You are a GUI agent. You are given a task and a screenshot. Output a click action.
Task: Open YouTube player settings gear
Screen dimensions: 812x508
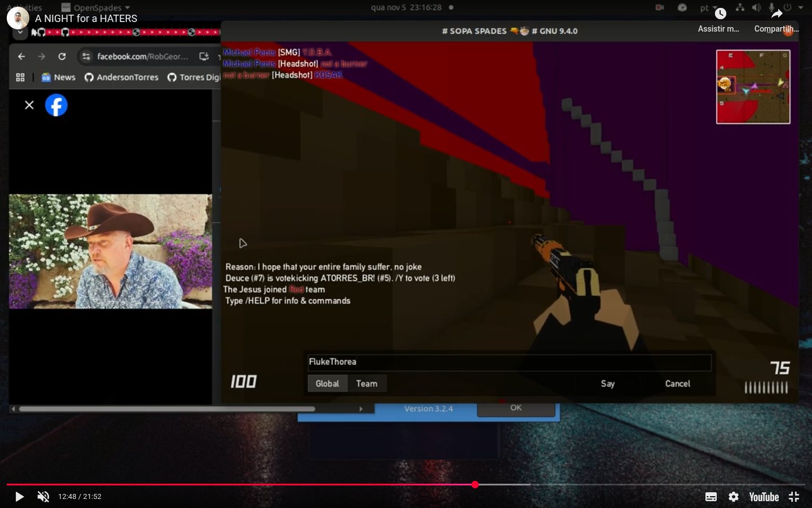pos(734,497)
